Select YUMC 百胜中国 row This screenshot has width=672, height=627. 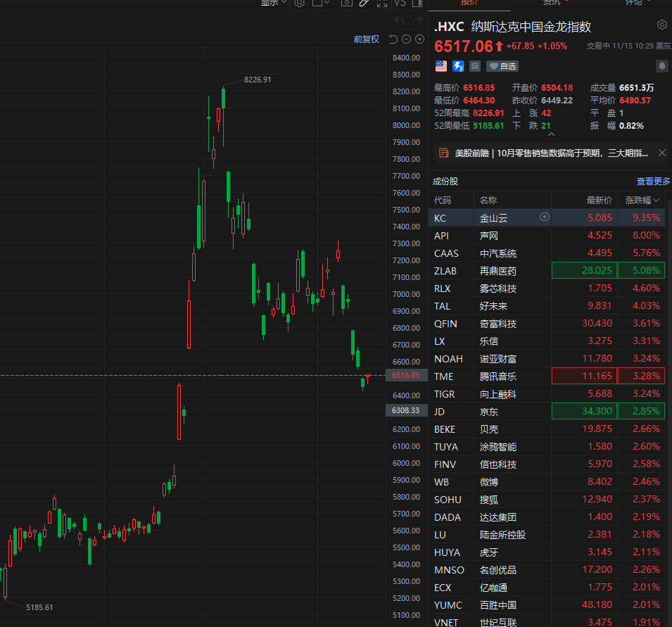click(x=547, y=604)
